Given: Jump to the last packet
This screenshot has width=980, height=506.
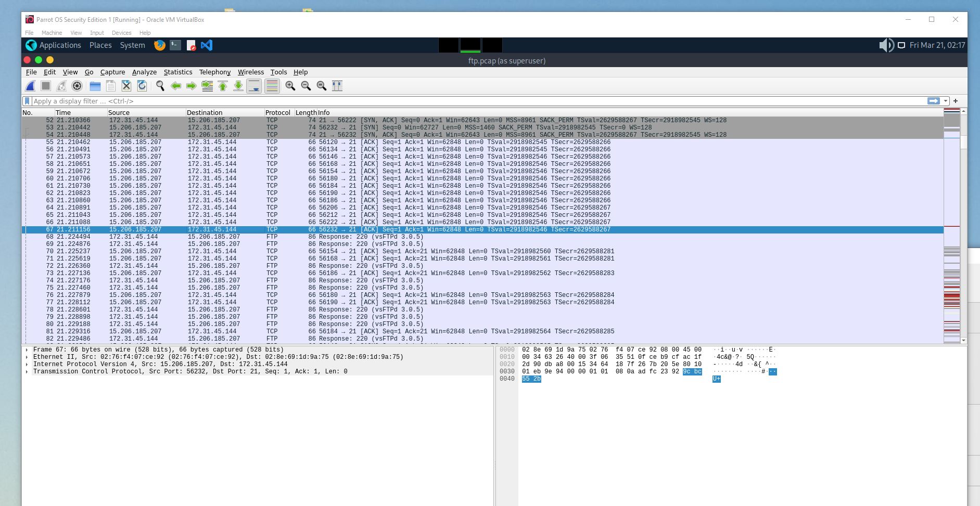Looking at the screenshot, I should (x=238, y=86).
